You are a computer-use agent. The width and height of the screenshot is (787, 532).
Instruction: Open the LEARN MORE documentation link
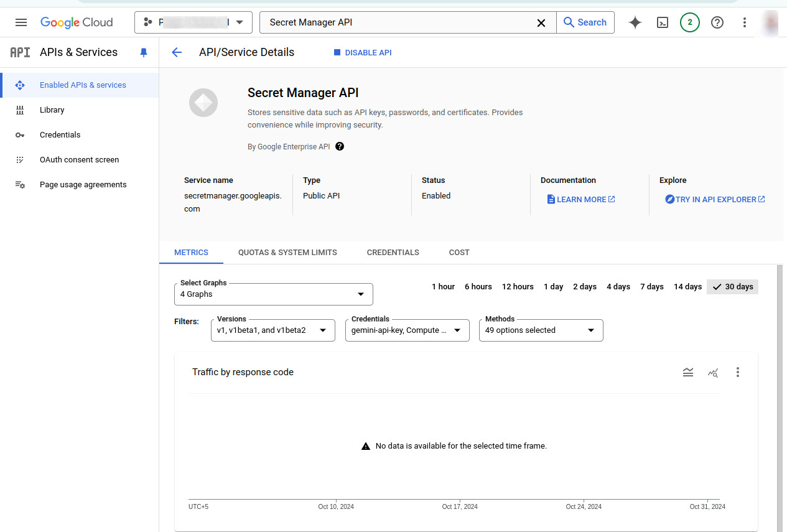tap(581, 199)
